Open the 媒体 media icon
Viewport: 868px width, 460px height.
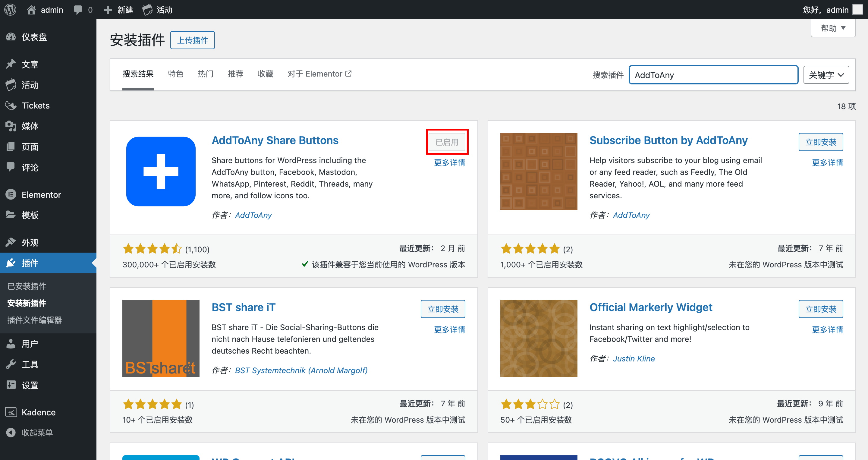click(x=11, y=126)
